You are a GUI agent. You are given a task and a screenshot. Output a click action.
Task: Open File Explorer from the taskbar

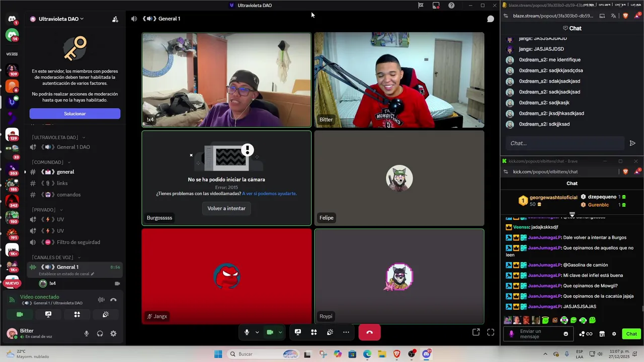coord(382,354)
